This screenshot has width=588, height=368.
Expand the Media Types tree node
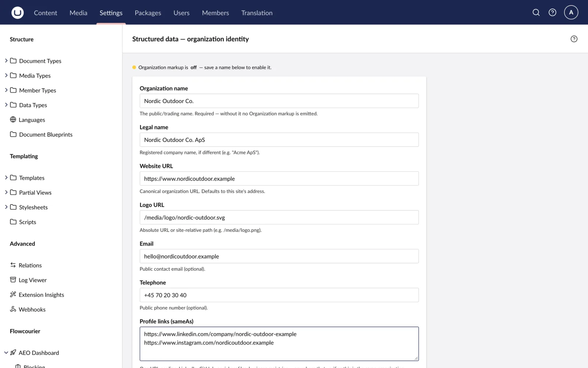pos(6,75)
